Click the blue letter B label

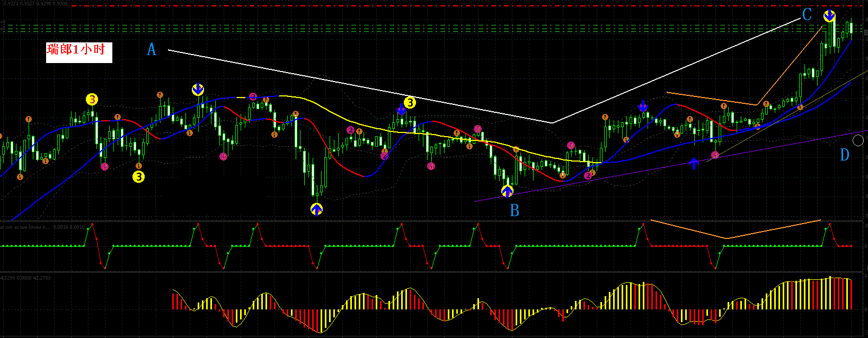515,211
